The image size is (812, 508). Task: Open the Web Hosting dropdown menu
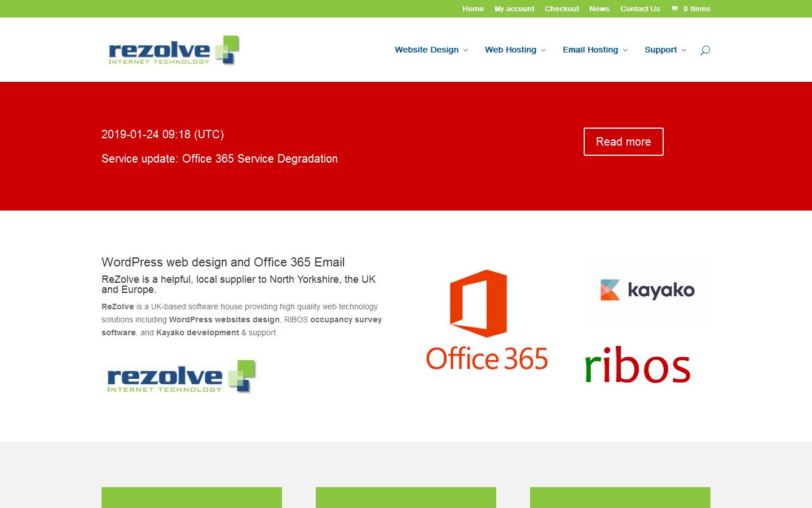(x=511, y=50)
